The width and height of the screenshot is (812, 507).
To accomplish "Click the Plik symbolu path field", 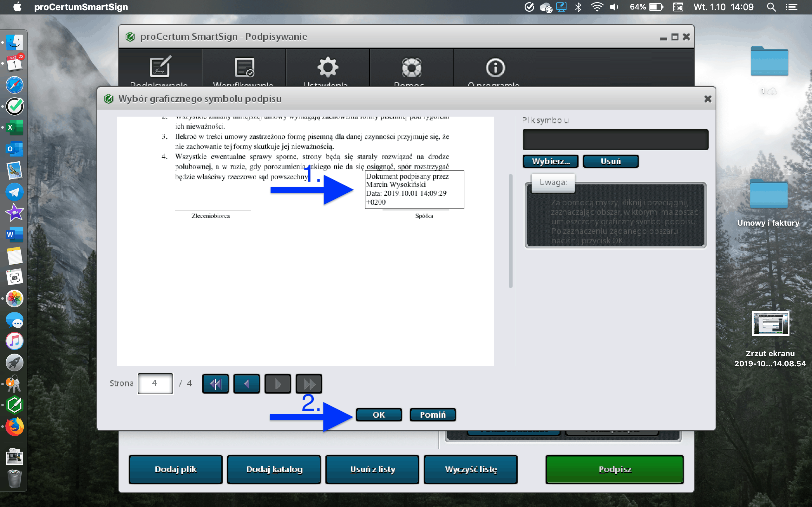I will [615, 139].
